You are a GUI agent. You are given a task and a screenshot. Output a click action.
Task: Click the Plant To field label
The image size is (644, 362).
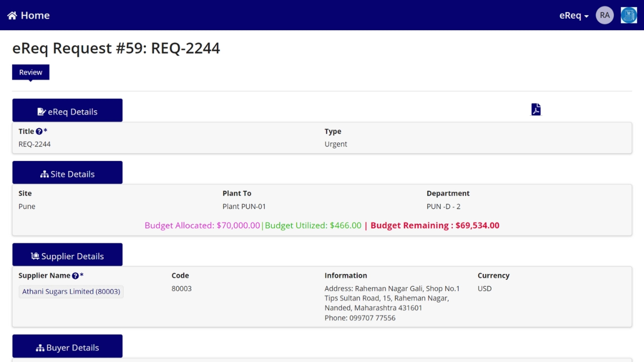click(x=237, y=193)
